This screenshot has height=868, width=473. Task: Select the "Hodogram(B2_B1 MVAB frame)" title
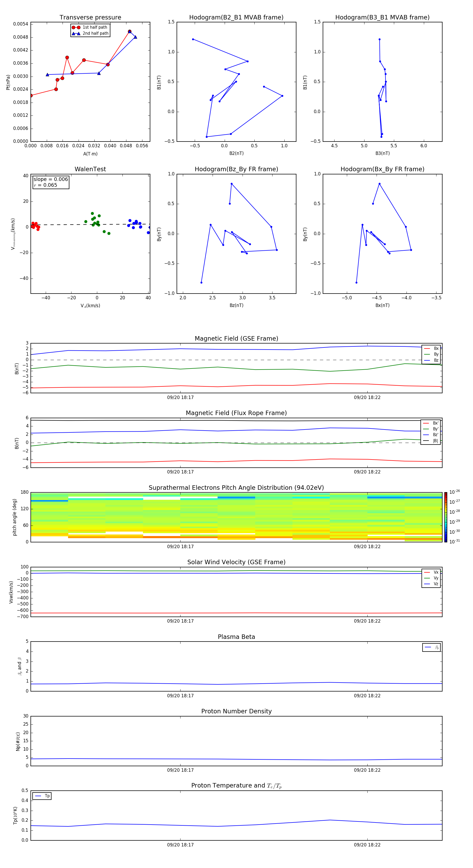point(236,18)
